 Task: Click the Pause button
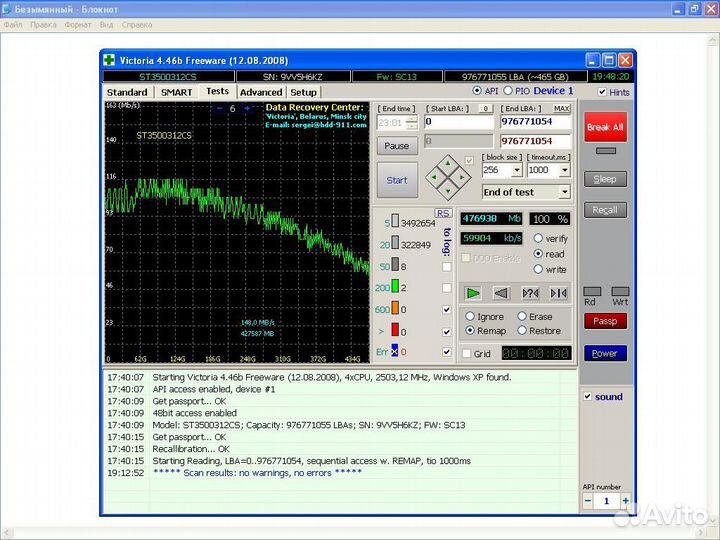[x=397, y=146]
